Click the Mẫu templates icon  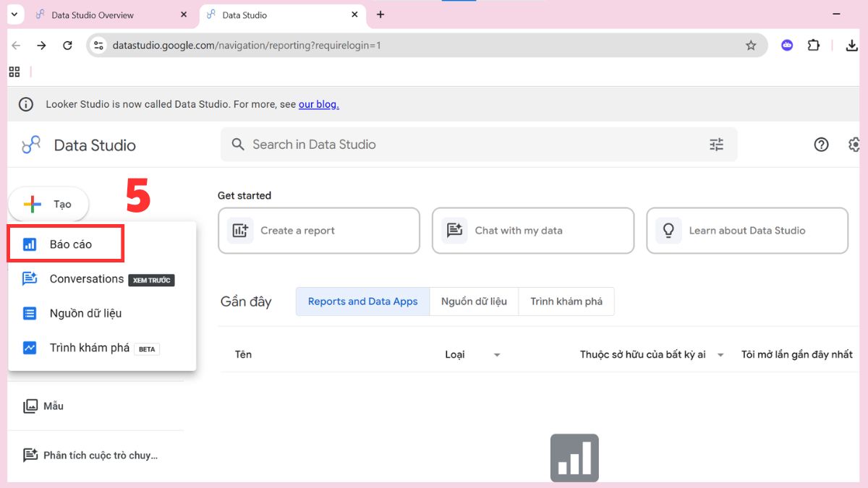(30, 406)
